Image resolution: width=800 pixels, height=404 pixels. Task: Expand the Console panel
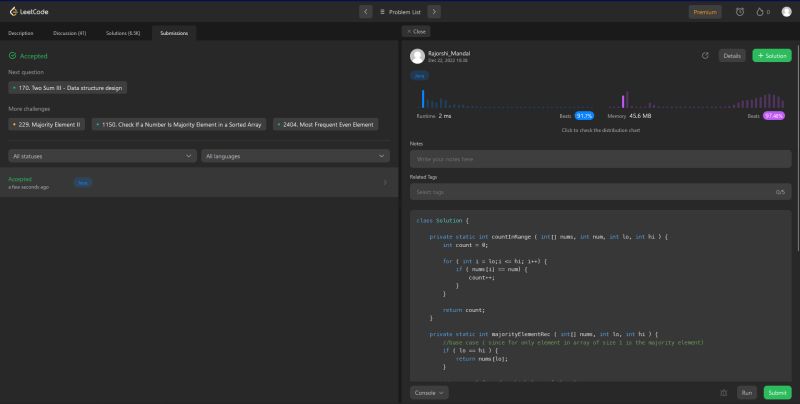429,393
